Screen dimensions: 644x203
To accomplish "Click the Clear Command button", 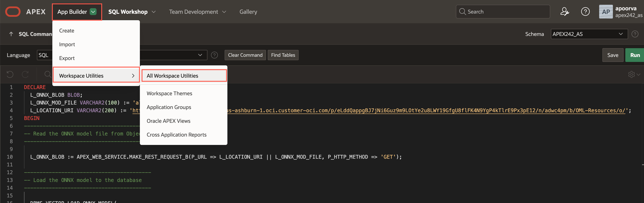I will (245, 55).
